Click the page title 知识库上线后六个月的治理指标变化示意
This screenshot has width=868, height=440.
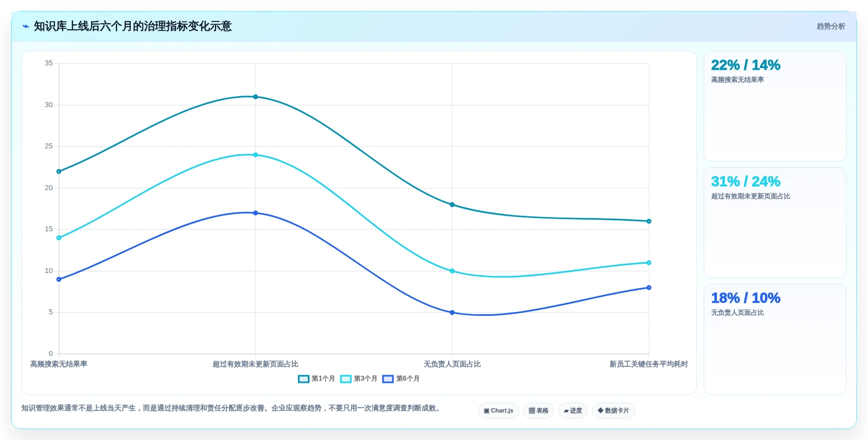pos(133,26)
